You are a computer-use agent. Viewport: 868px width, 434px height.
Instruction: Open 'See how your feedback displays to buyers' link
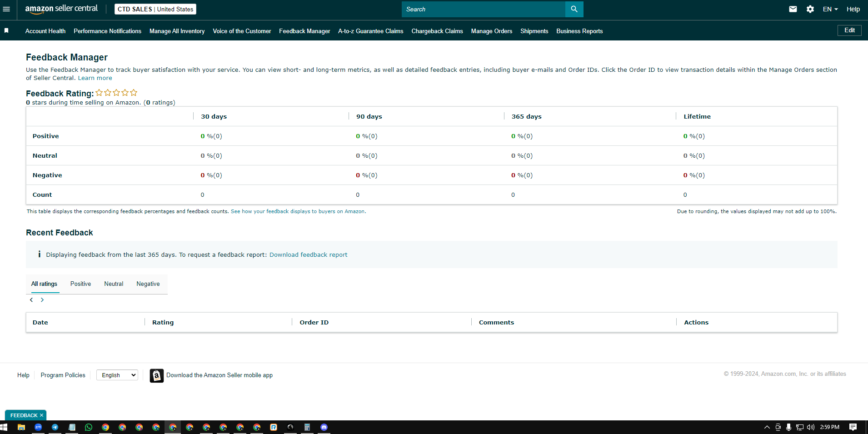click(x=298, y=211)
